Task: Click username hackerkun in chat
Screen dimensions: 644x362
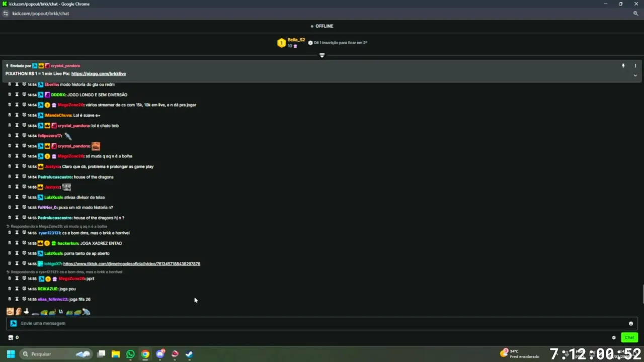Action: (x=68, y=243)
